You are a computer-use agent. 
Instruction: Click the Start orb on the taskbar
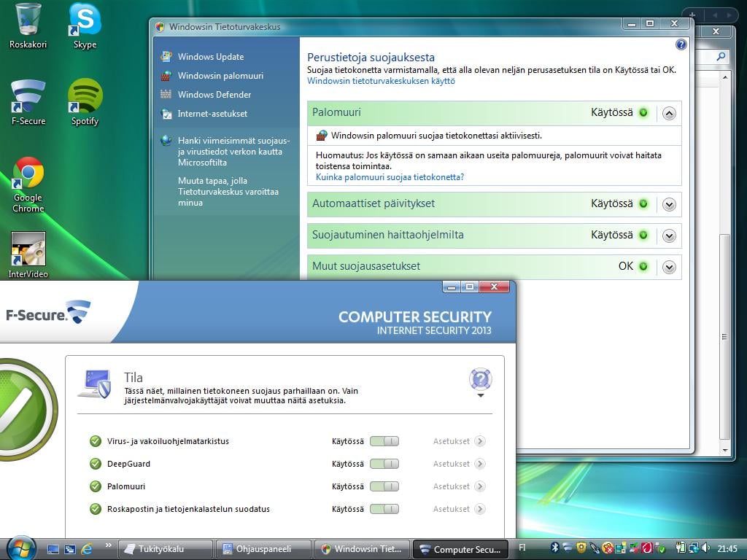21,548
